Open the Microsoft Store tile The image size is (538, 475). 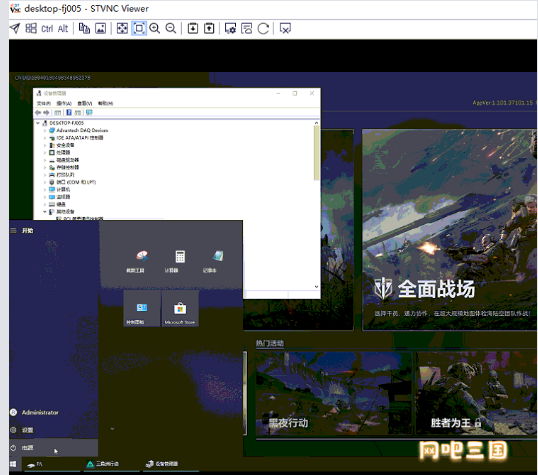(x=180, y=308)
